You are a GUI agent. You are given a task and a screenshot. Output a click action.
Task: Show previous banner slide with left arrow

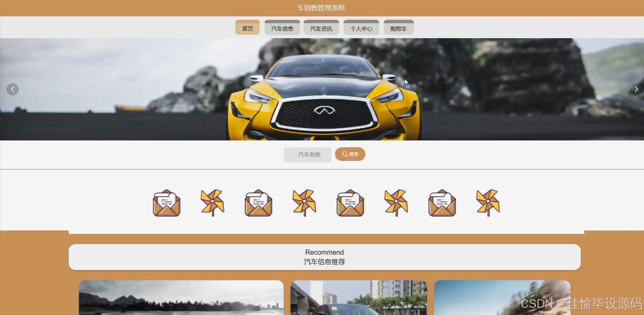(13, 89)
